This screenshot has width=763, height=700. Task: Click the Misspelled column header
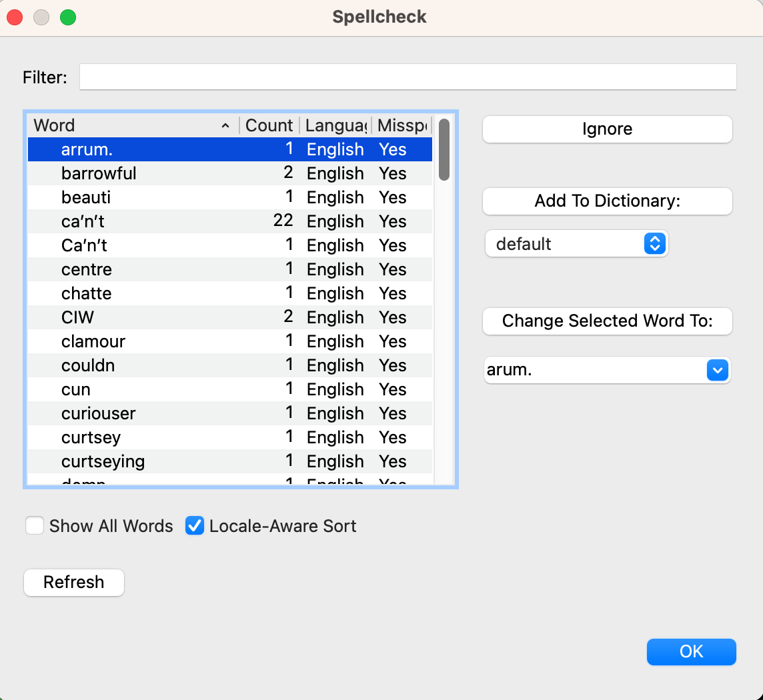pyautogui.click(x=401, y=125)
